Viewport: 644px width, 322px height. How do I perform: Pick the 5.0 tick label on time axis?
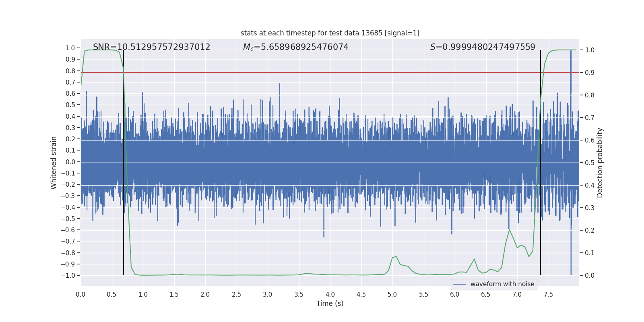click(x=392, y=294)
